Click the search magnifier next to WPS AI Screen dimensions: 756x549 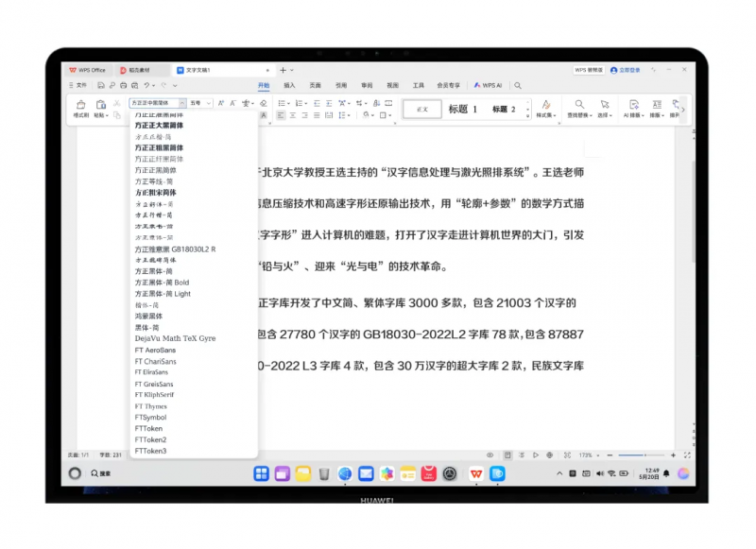click(517, 85)
